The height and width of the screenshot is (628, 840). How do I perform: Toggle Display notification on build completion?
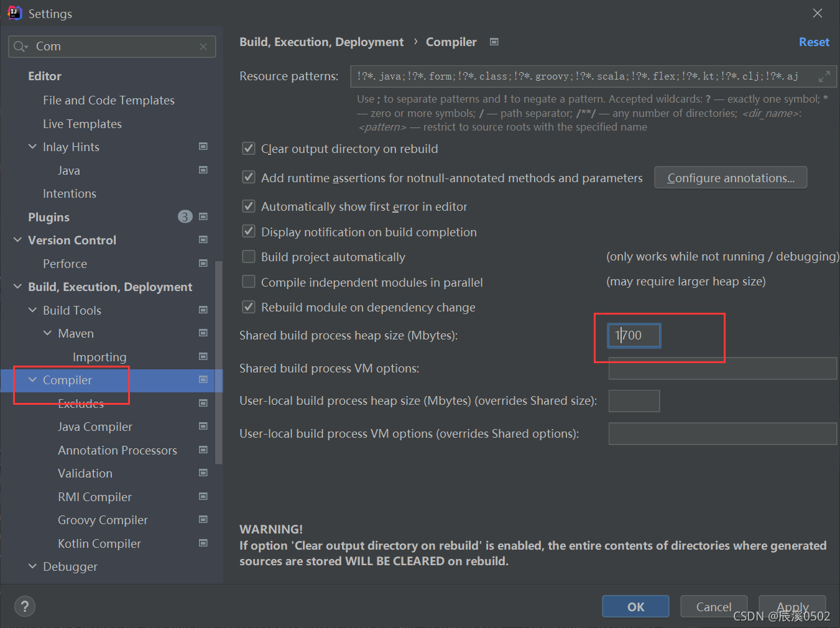(x=249, y=231)
